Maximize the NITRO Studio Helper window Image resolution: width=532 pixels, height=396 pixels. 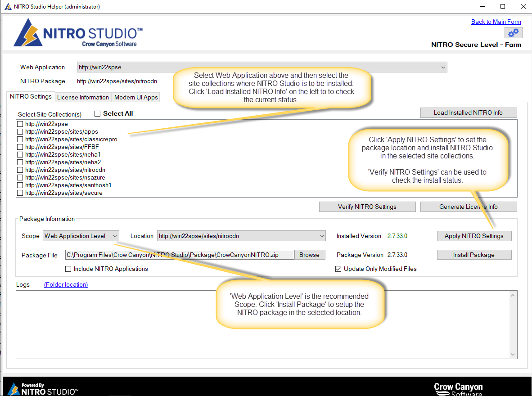pos(502,6)
